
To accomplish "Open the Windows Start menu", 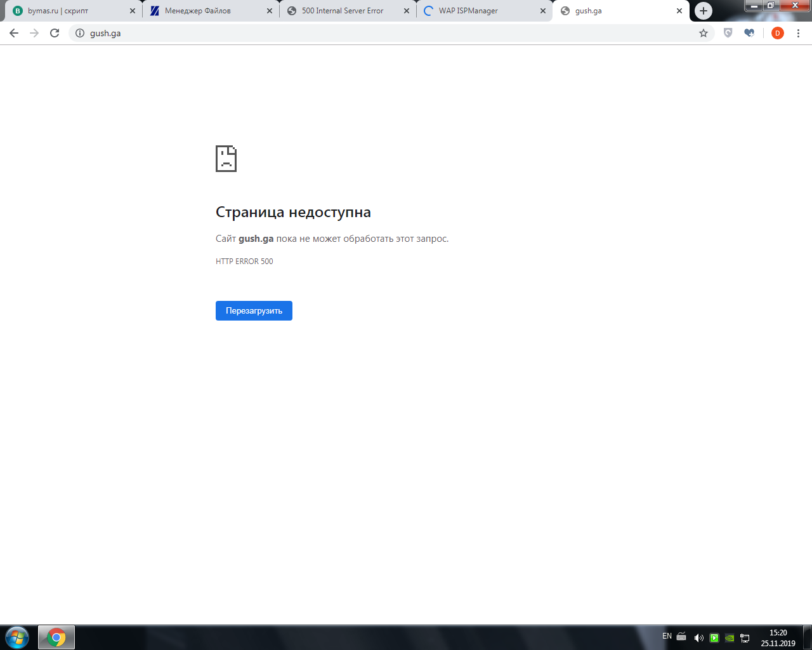I will tap(17, 637).
